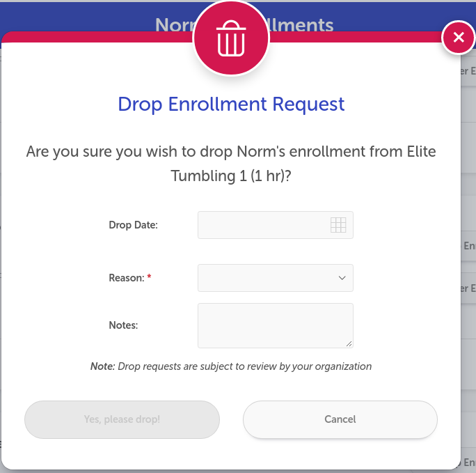
Task: Click the Notes box resize handle
Action: [349, 344]
